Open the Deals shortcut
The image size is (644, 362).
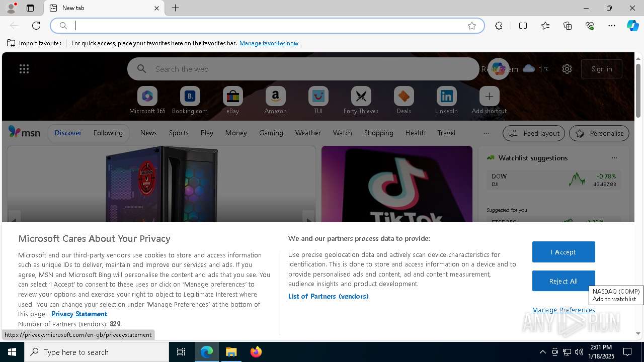(404, 100)
